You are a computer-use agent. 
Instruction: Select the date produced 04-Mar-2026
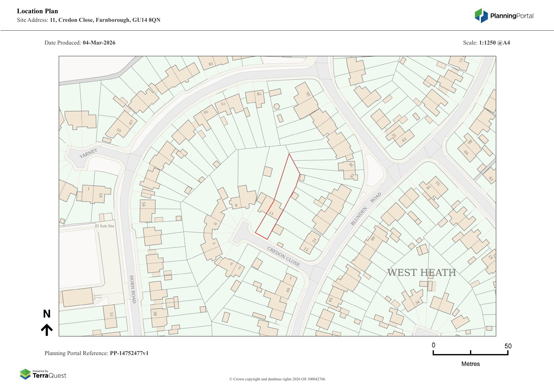click(99, 43)
